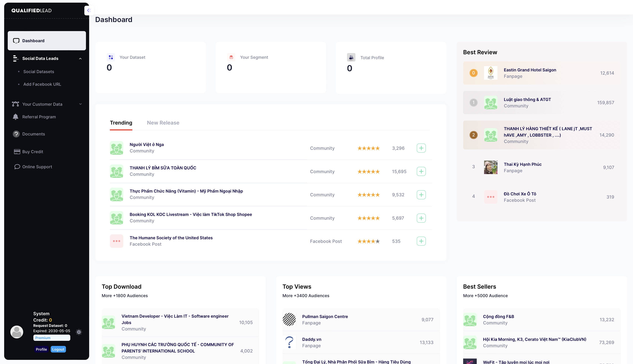Click Buy Credit card icon
This screenshot has height=364, width=633.
pos(17,152)
